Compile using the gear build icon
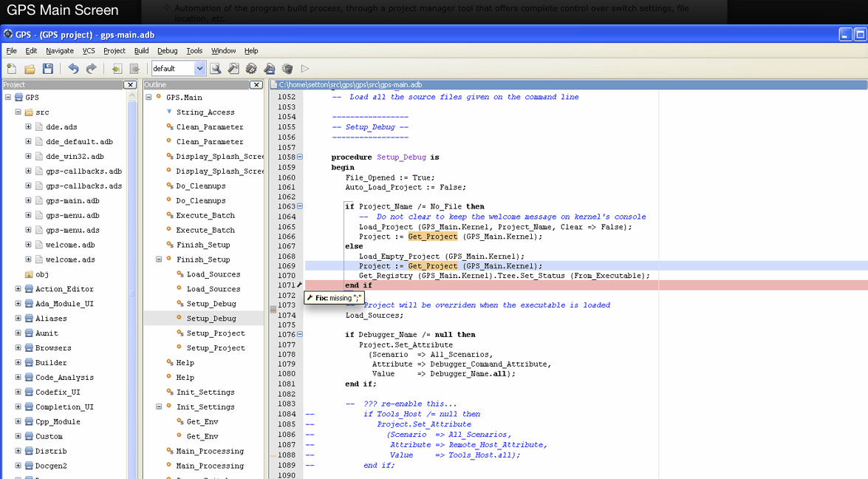The width and height of the screenshot is (868, 479). pos(251,67)
